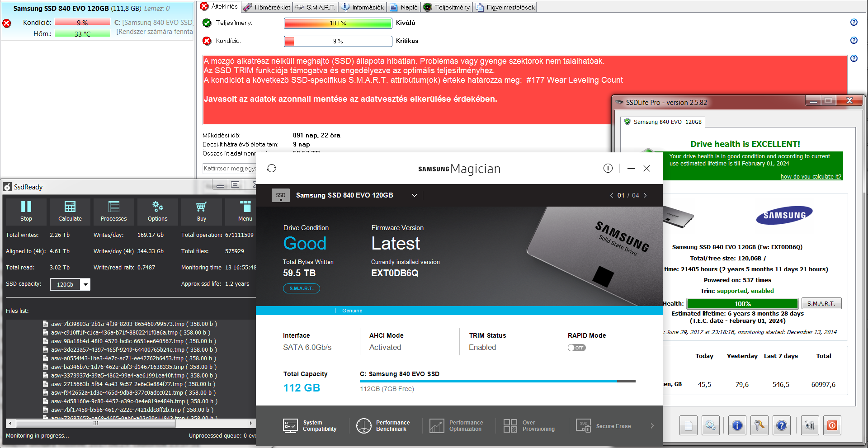Select file asw-4d58160e-9c80-4452-a39c-0e4e819e484b.tmp
Screen dimensions: 868x448
tap(130, 401)
